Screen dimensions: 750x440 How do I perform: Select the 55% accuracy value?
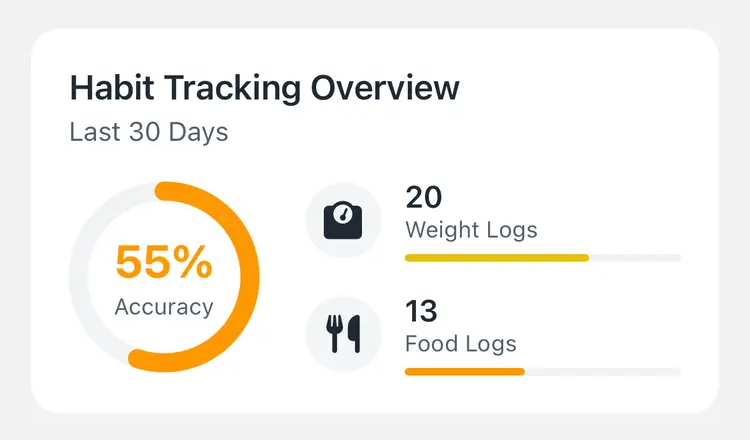[164, 262]
